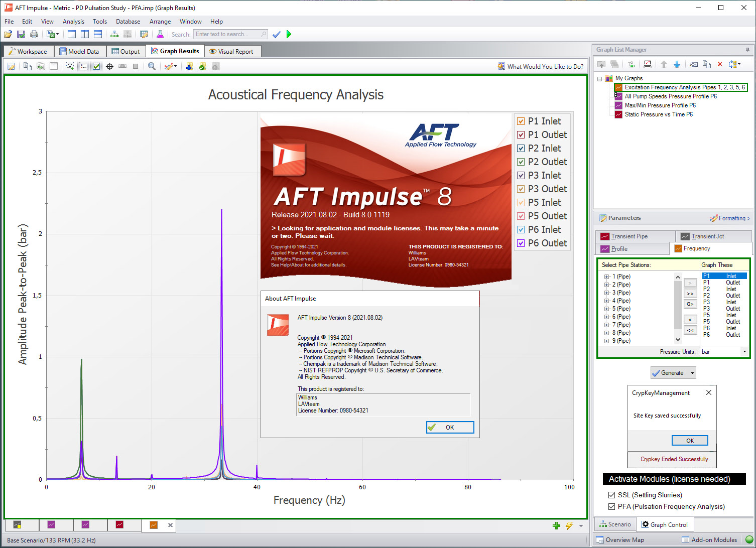The height and width of the screenshot is (548, 756).
Task: Toggle the P3 Outlet legend checkbox
Action: click(x=521, y=189)
